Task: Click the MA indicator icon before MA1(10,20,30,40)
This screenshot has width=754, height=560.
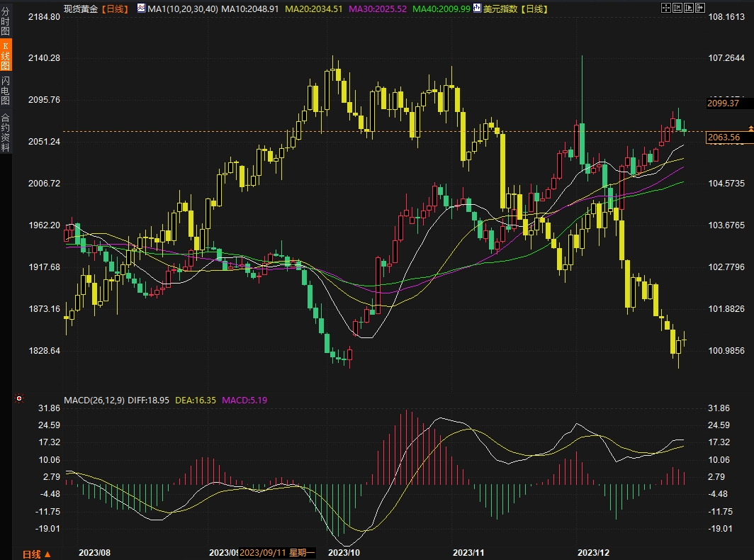Action: [x=140, y=9]
